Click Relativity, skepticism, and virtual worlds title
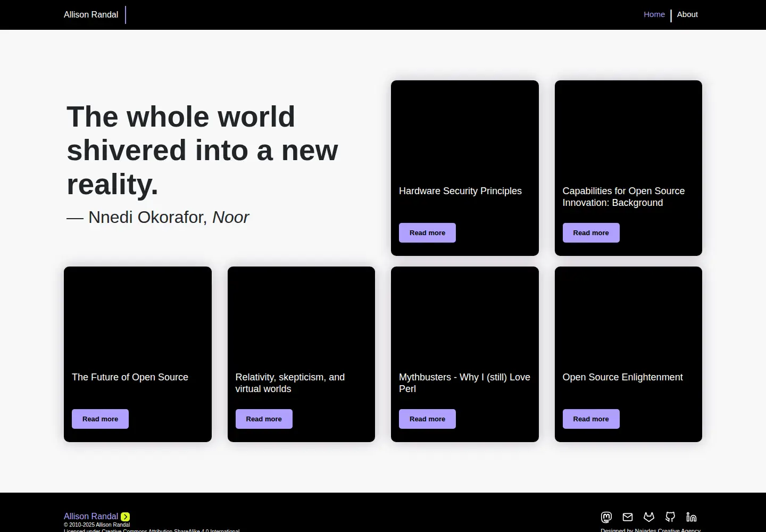 (x=290, y=383)
